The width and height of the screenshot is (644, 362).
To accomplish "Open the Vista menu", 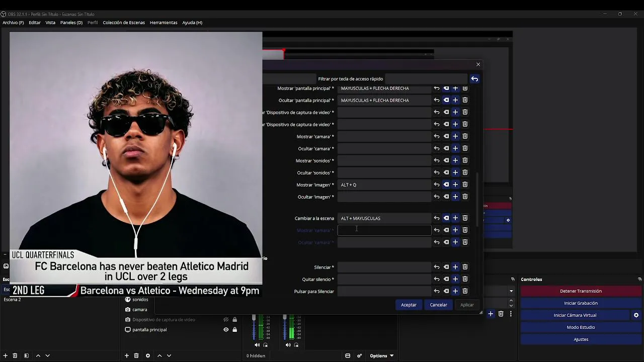I will 50,23.
